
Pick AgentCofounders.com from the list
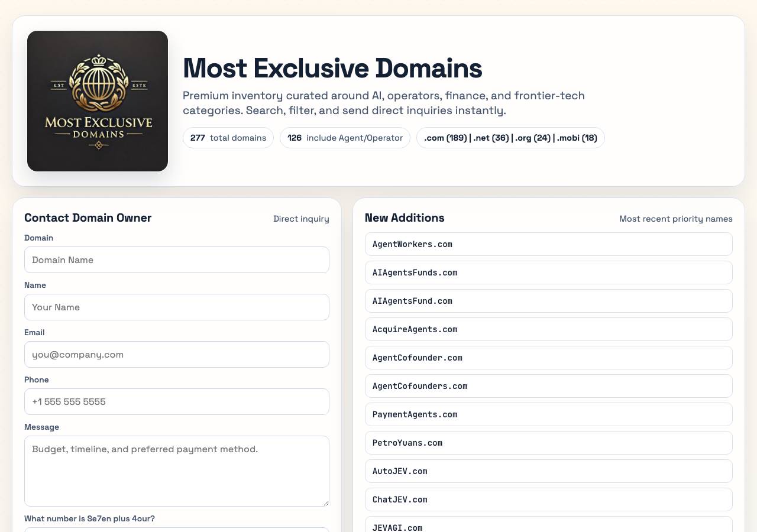click(549, 386)
